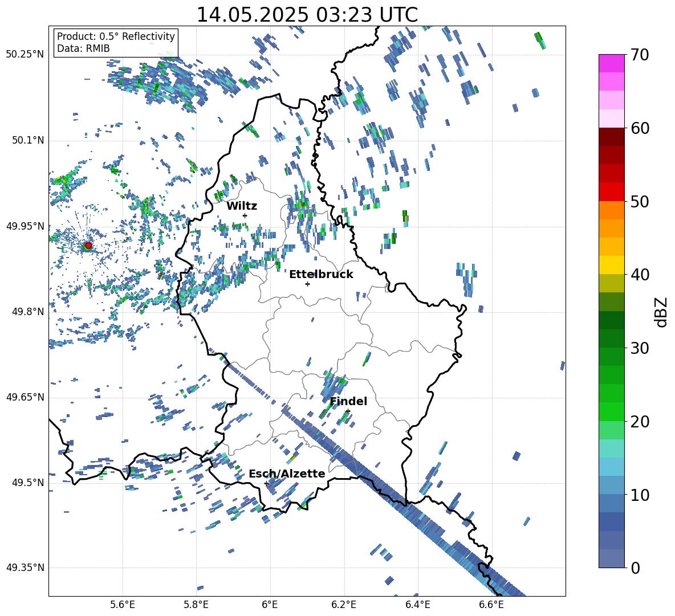Screen dimensions: 675x616
Task: Click the colorbar tick label 0
Action: [636, 568]
